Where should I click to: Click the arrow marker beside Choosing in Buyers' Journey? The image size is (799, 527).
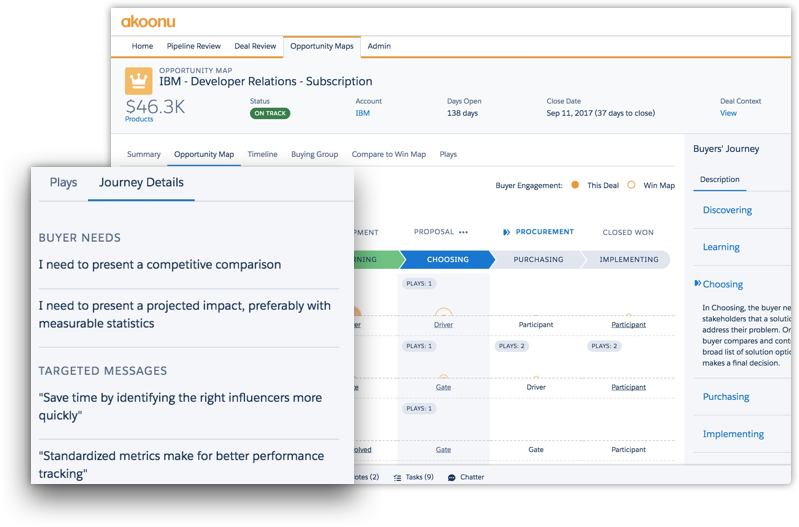698,283
